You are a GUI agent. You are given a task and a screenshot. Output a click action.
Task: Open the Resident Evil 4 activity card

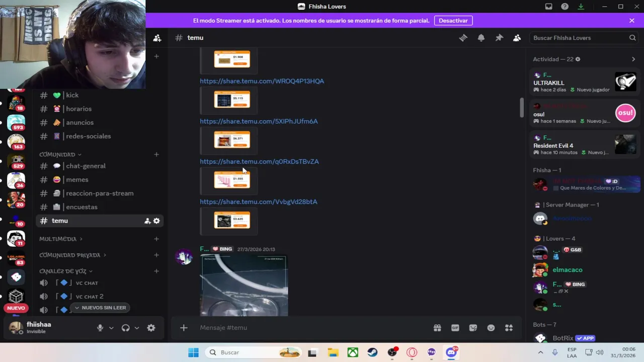coord(585,145)
